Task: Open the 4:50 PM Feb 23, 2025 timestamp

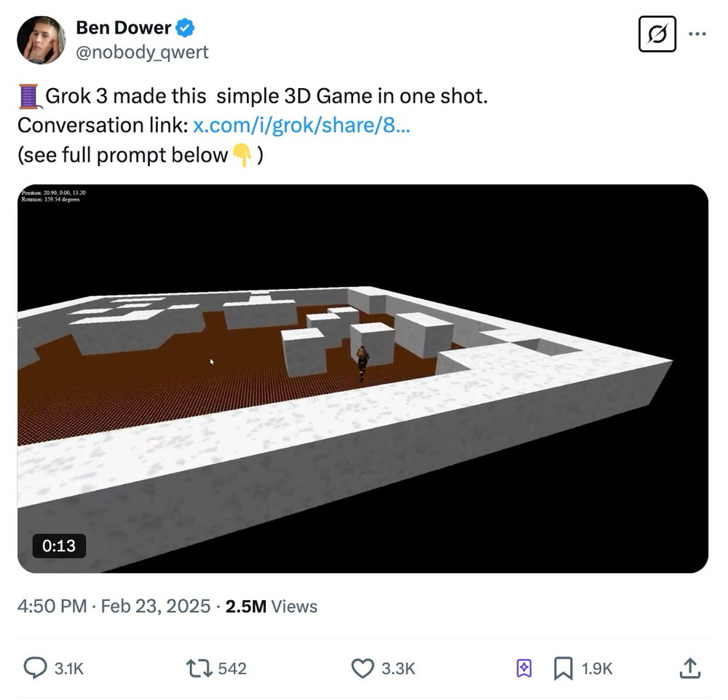Action: 113,606
